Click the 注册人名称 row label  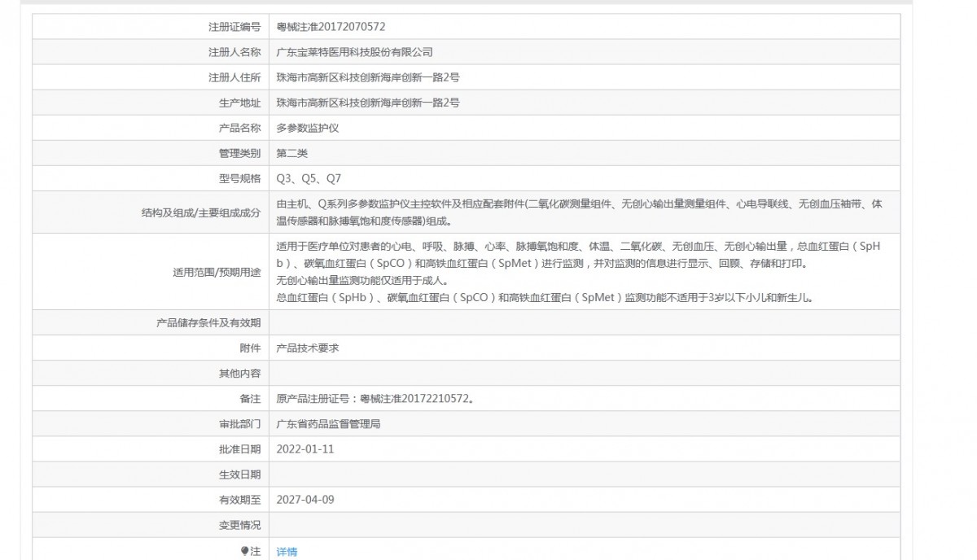point(234,52)
